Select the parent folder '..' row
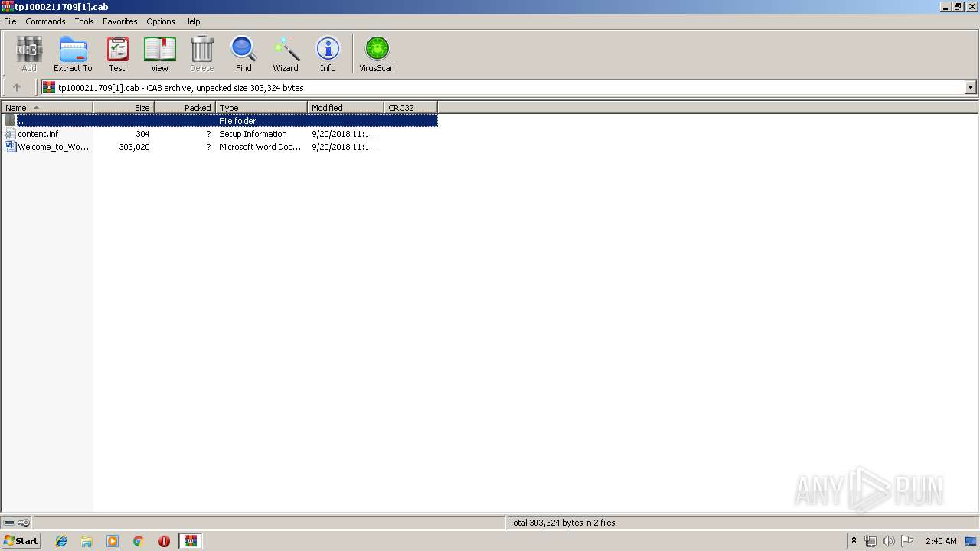 pos(220,121)
